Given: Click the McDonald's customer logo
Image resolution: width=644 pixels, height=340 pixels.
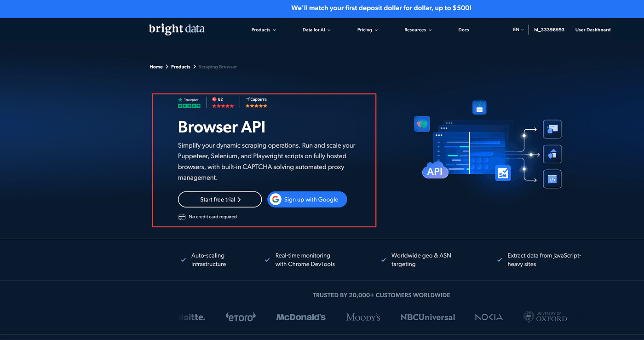Looking at the screenshot, I should tap(301, 317).
